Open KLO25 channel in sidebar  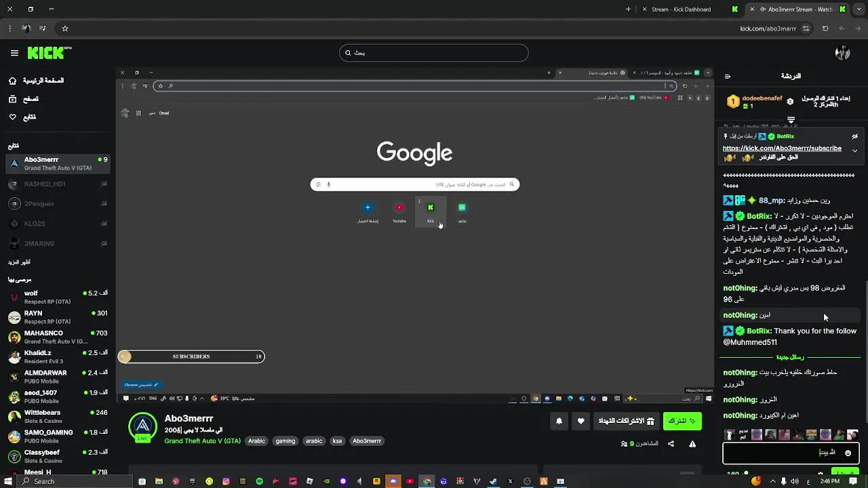point(58,223)
